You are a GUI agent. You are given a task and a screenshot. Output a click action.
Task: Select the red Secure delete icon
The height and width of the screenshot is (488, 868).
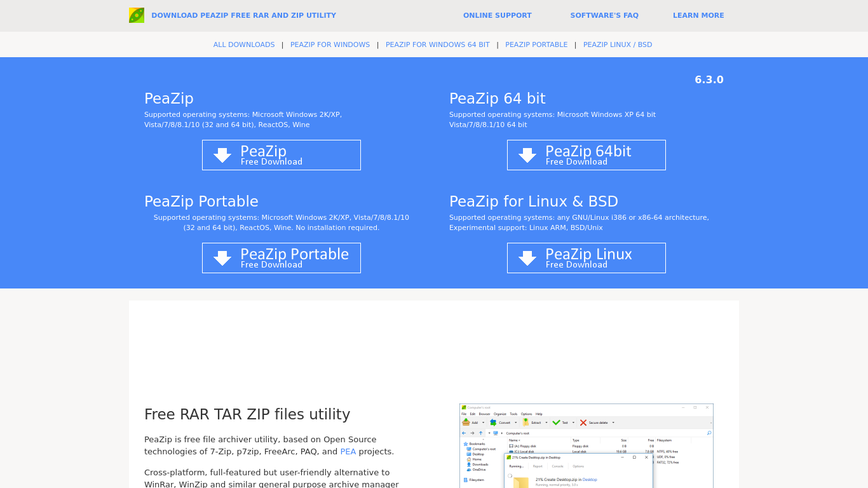pyautogui.click(x=583, y=421)
